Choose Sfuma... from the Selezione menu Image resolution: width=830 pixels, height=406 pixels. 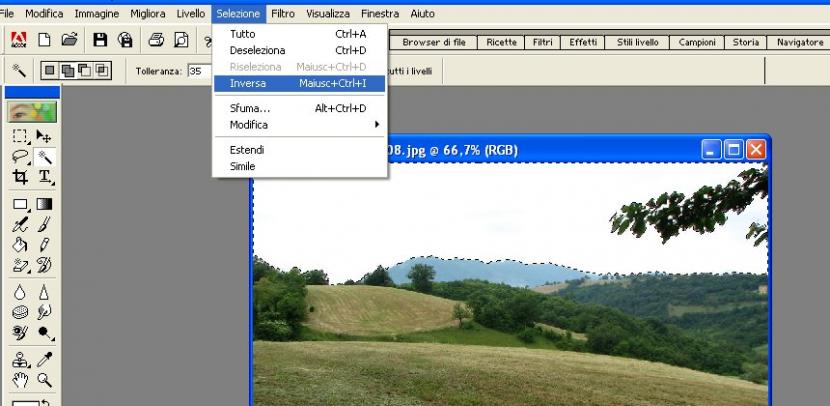(x=299, y=109)
